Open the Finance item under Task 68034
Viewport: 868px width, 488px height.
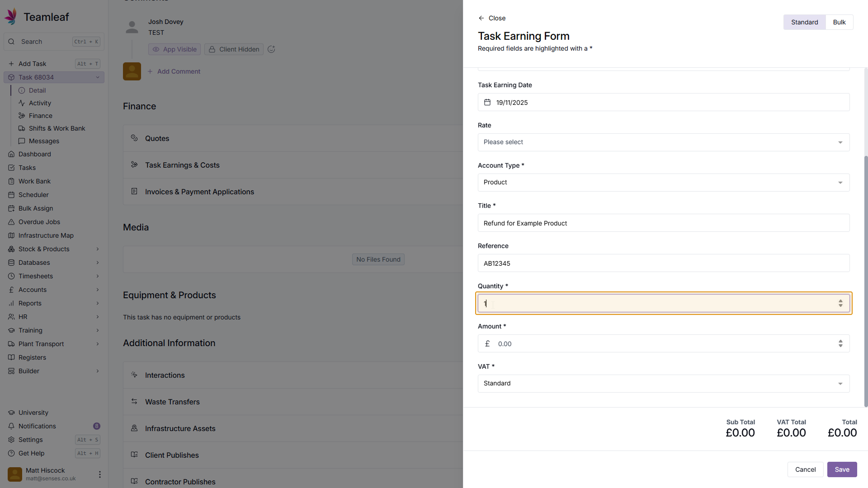coord(40,116)
